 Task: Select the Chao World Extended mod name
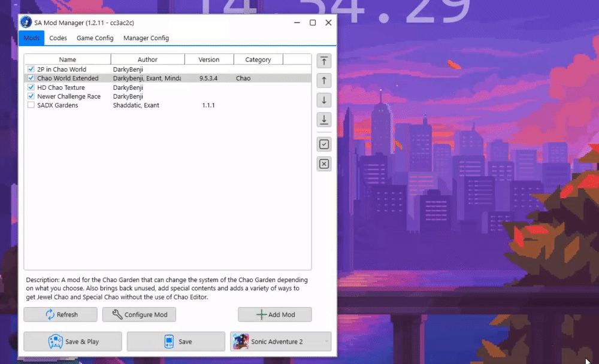(x=68, y=78)
